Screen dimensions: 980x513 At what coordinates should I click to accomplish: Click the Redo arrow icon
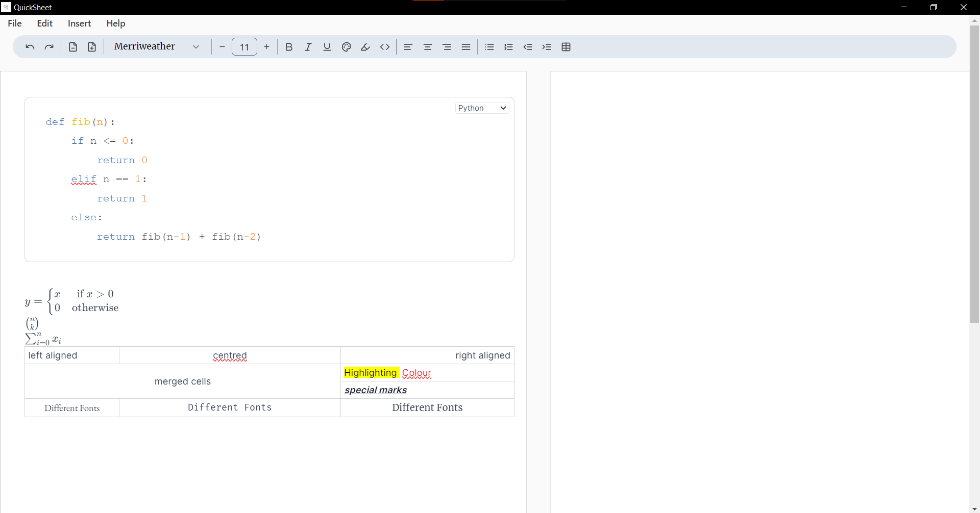(49, 47)
